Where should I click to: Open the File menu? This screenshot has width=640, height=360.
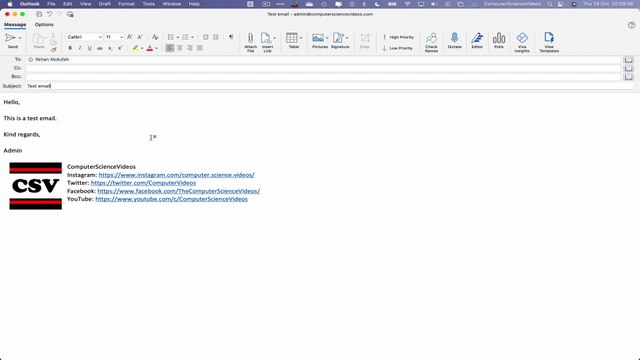51,4
